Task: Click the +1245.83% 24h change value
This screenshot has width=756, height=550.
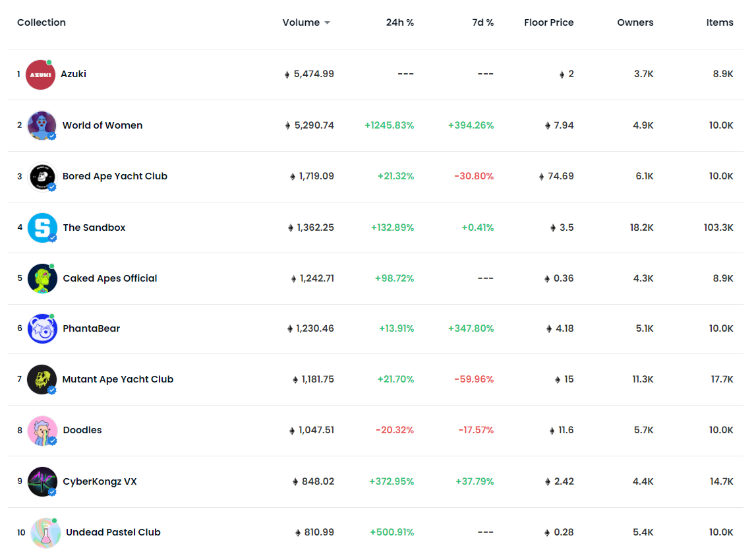Action: pos(389,125)
